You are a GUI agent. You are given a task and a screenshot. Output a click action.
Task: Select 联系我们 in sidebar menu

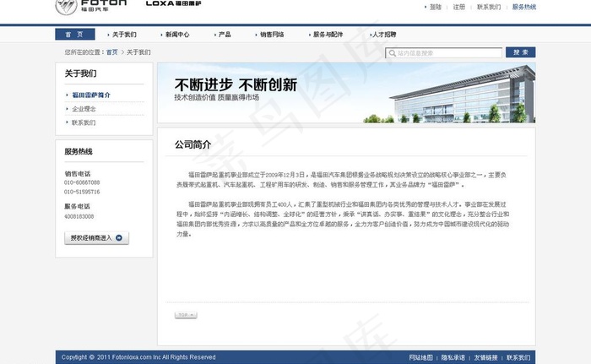click(x=84, y=122)
